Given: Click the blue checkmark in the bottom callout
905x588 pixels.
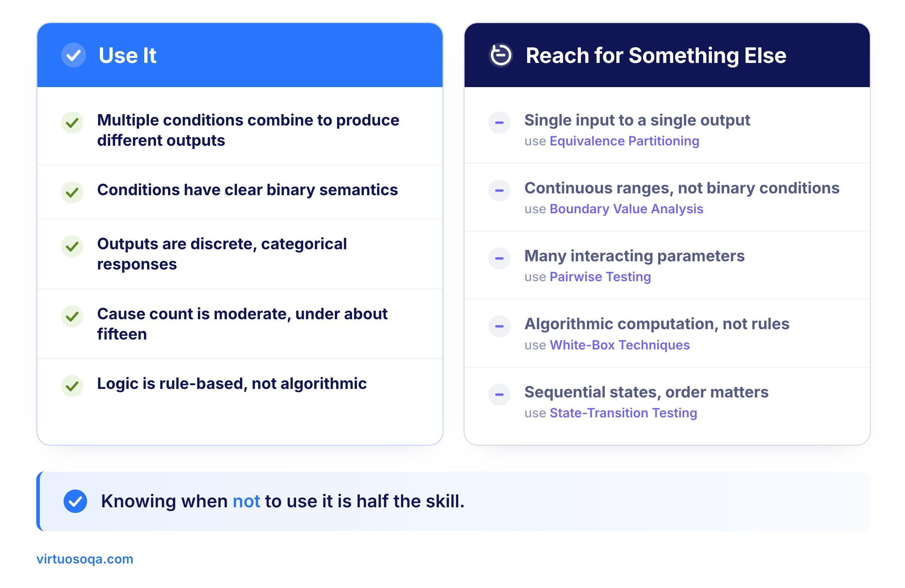Looking at the screenshot, I should point(75,501).
